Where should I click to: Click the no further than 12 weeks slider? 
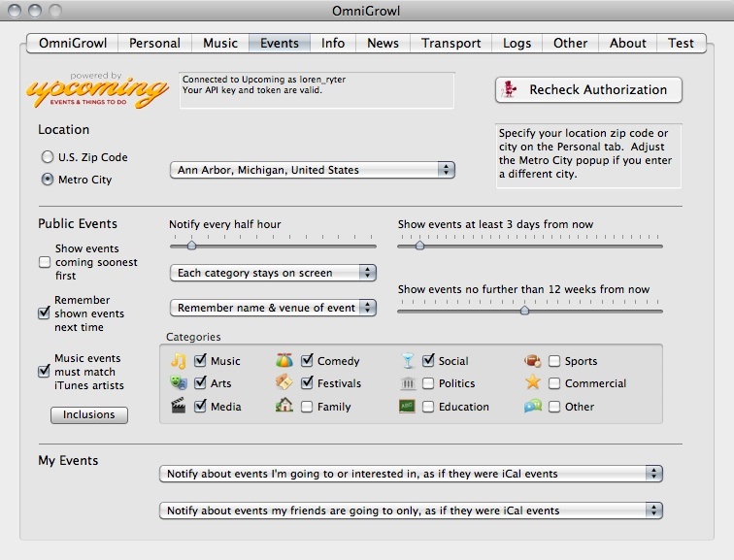[530, 309]
